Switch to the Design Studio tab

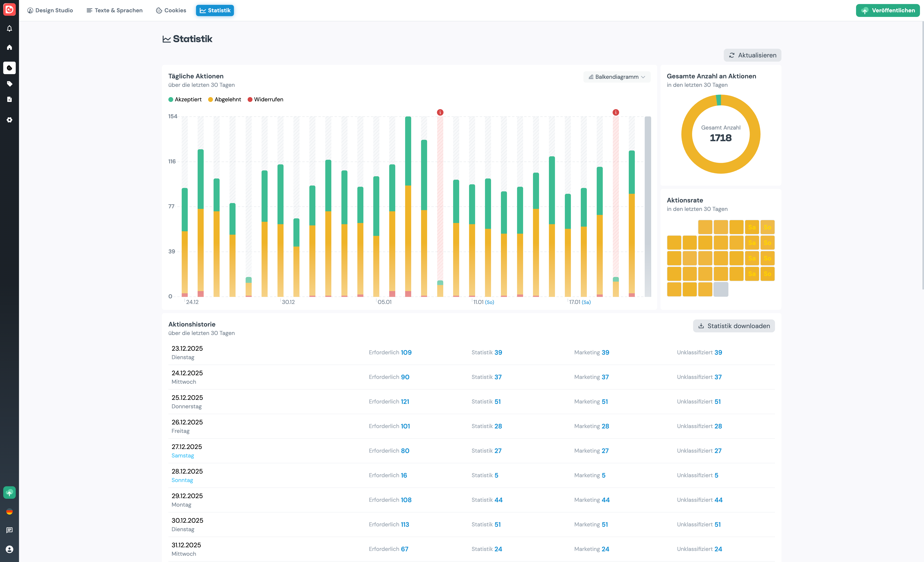click(50, 10)
